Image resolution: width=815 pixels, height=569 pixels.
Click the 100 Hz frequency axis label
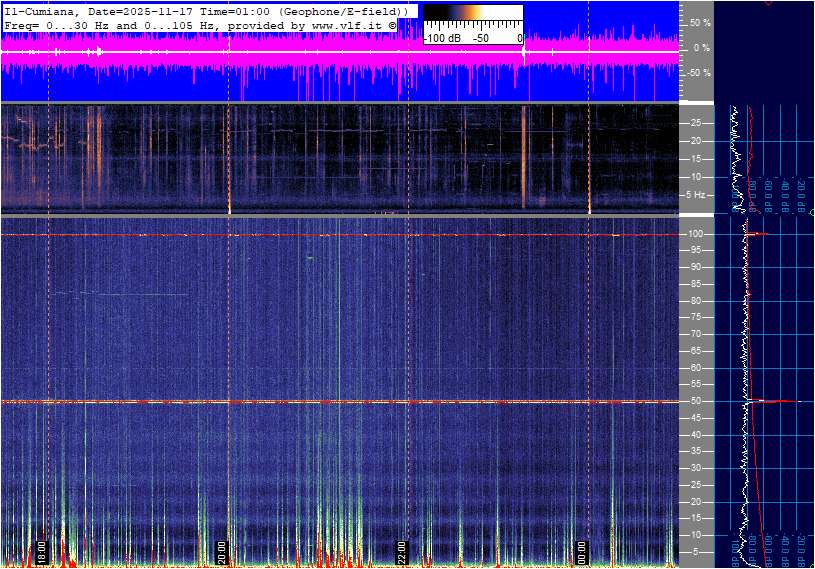[x=697, y=234]
